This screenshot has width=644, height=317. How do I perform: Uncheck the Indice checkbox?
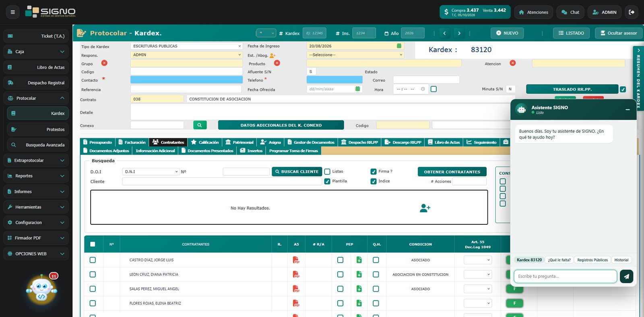[374, 181]
